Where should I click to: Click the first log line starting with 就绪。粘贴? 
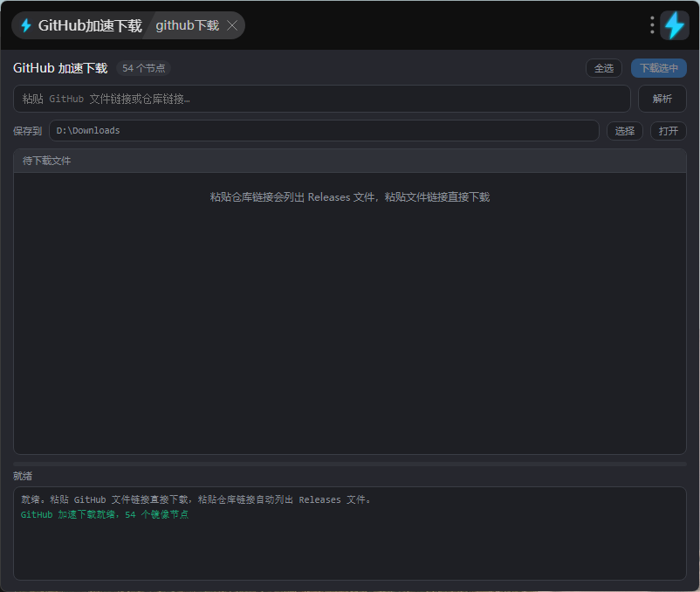click(196, 499)
